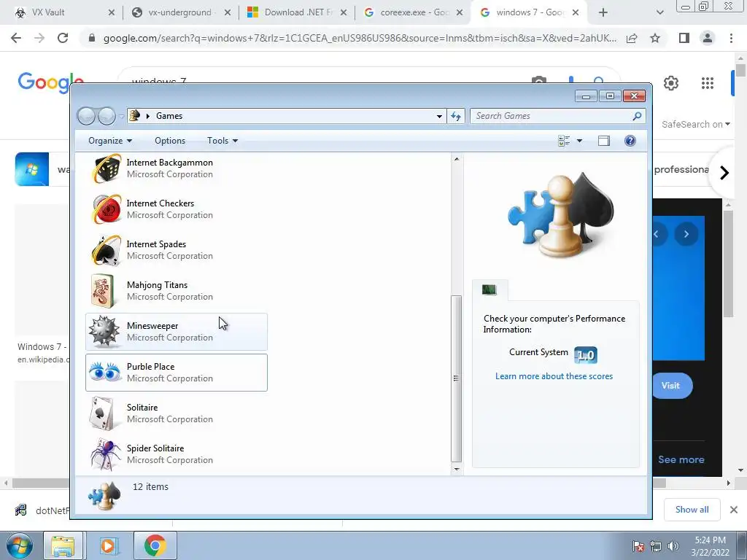Open a new Chrome tab

[x=603, y=12]
